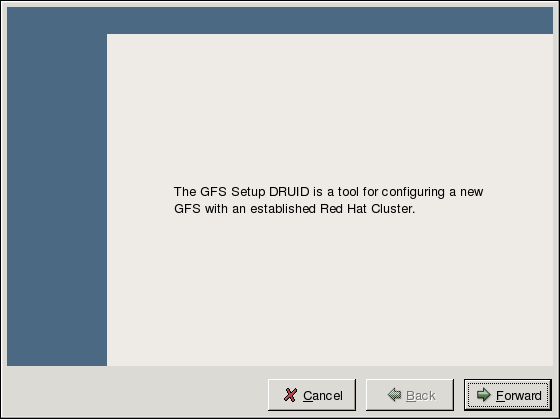Screen dimensions: 560x419
Task: Click the words "GFS Setup" in the text
Action: [232, 192]
